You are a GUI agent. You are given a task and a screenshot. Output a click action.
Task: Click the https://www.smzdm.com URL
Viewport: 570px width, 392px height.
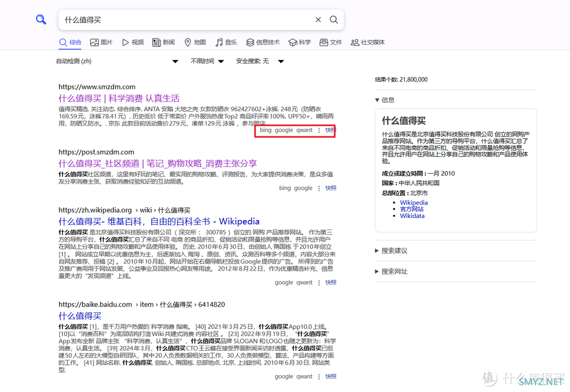pos(97,87)
